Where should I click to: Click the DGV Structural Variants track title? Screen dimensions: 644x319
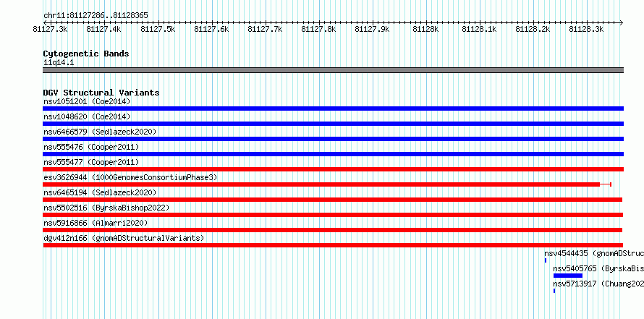coord(101,93)
